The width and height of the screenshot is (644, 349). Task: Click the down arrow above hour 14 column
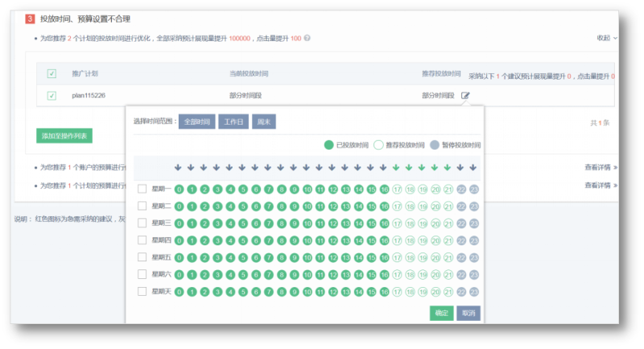pyautogui.click(x=357, y=167)
